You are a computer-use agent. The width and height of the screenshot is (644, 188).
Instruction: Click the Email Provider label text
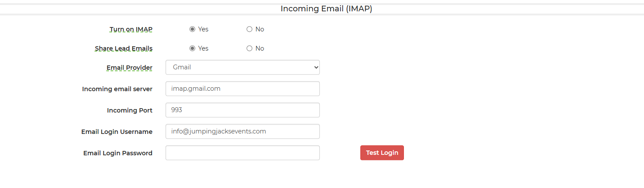129,68
